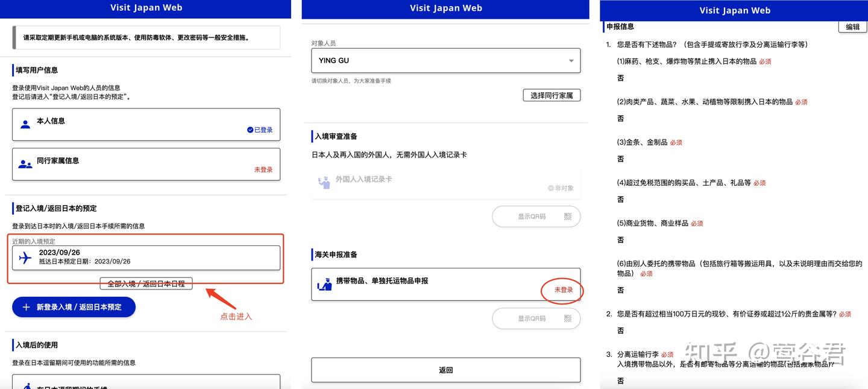Click left panel Visit Japan Web title
Viewport: 868px width, 389px height.
click(146, 8)
